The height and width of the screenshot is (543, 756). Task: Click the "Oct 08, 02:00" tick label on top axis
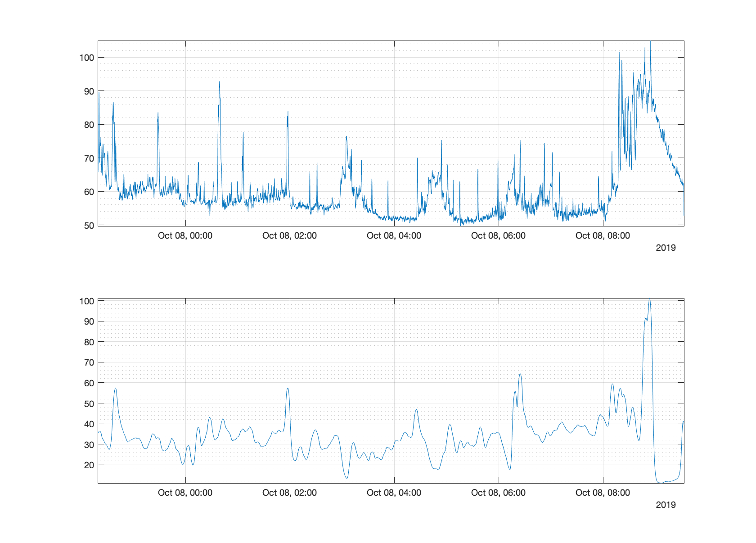click(290, 235)
